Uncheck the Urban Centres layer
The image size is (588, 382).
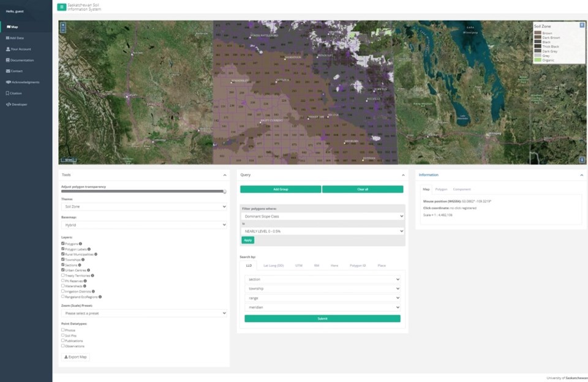[x=63, y=269]
